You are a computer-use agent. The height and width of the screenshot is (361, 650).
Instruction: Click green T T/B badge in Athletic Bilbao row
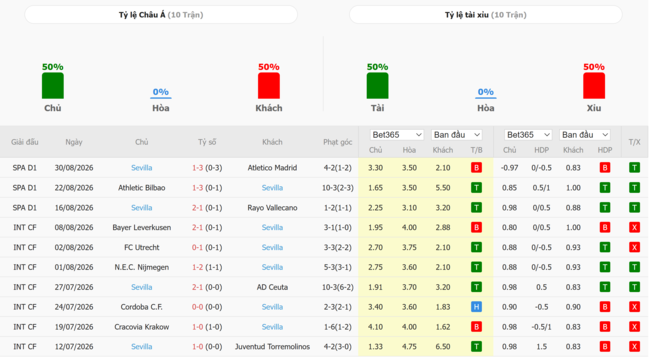(476, 188)
